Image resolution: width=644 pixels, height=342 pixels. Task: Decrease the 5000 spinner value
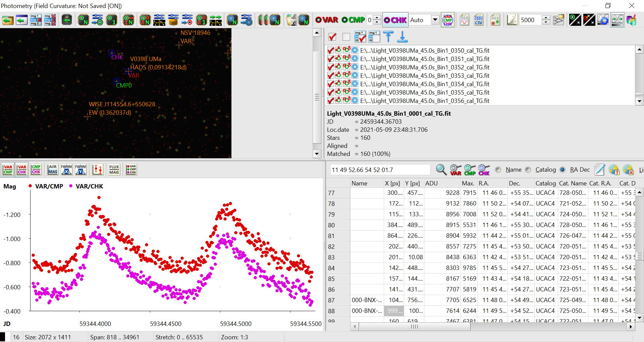[546, 22]
